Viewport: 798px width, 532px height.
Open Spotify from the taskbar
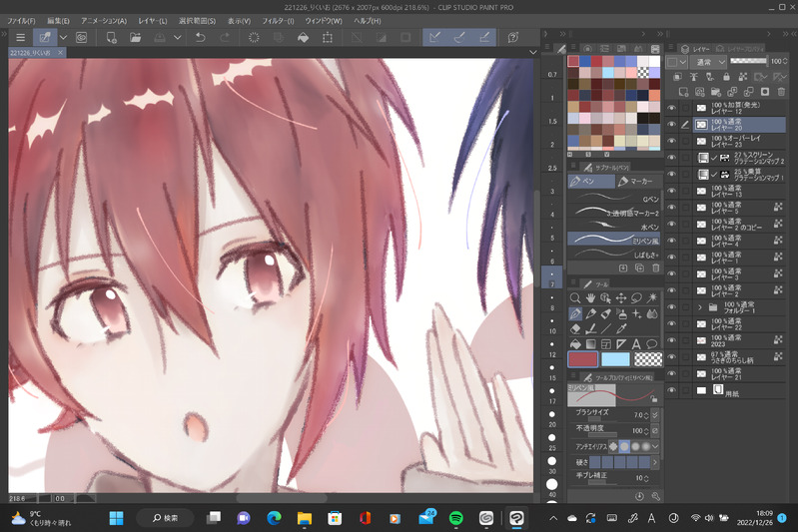456,518
